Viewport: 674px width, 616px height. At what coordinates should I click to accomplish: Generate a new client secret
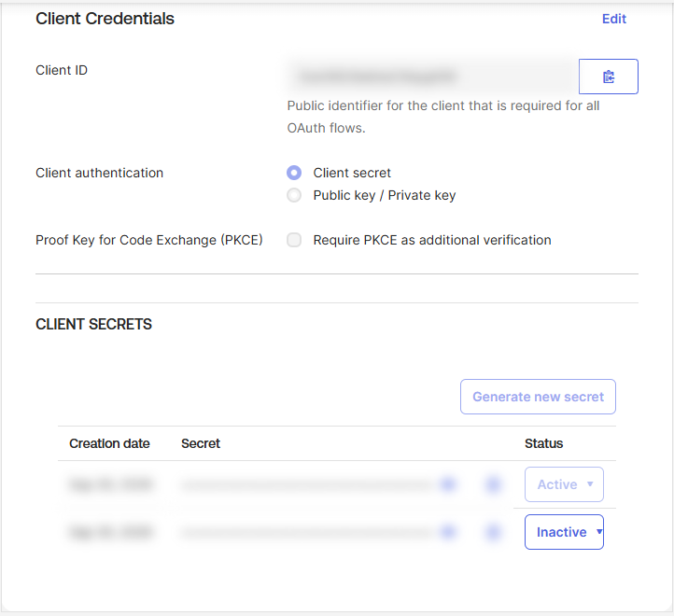[x=538, y=397]
